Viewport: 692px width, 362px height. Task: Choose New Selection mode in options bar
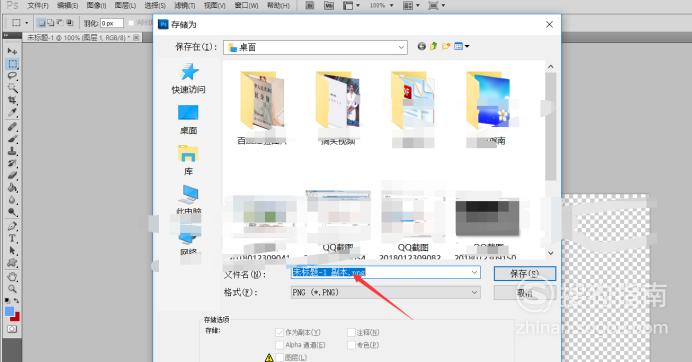[x=41, y=23]
